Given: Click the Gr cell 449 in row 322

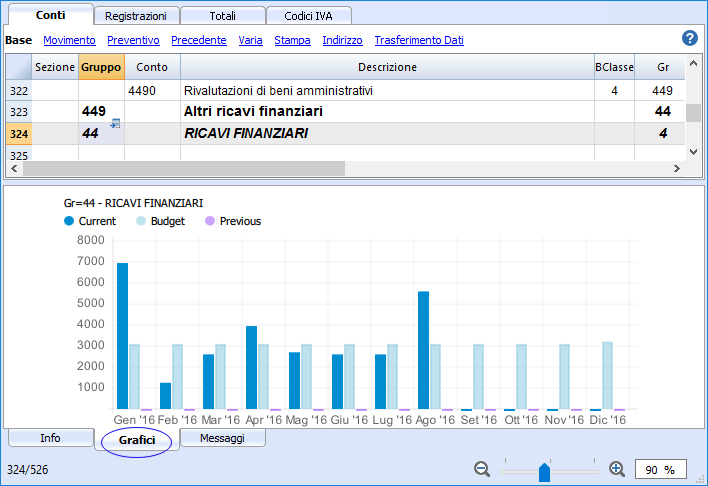Looking at the screenshot, I should coord(660,91).
